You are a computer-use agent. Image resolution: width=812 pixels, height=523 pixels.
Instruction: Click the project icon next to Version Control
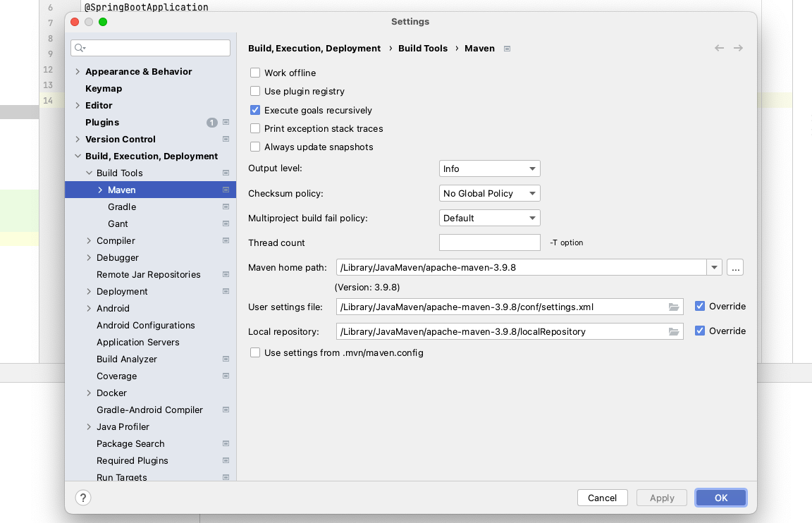point(226,140)
